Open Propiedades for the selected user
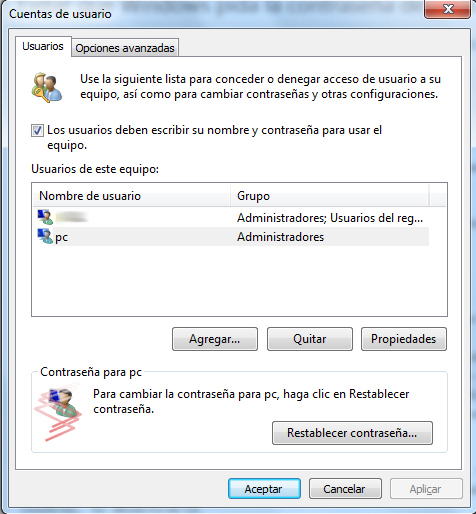This screenshot has height=514, width=476. [x=404, y=339]
